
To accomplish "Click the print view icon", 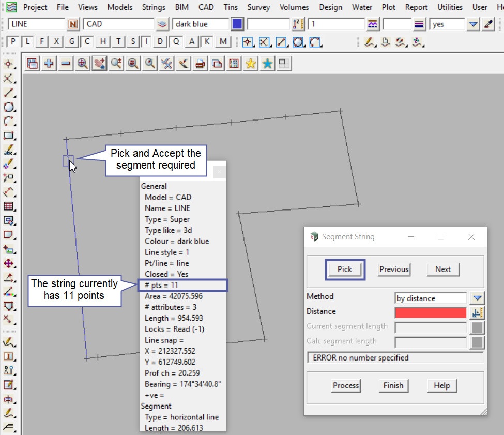I will pyautogui.click(x=201, y=64).
